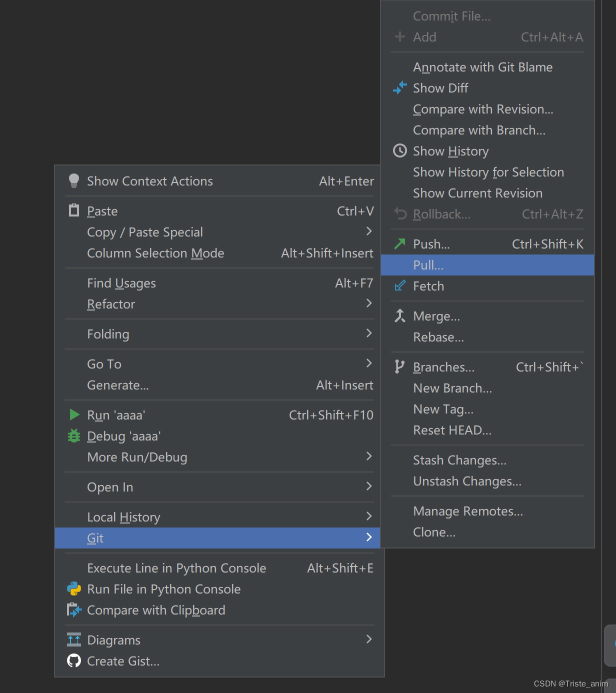Viewport: 616px width, 693px height.
Task: Click the Merge icon
Action: click(x=400, y=315)
